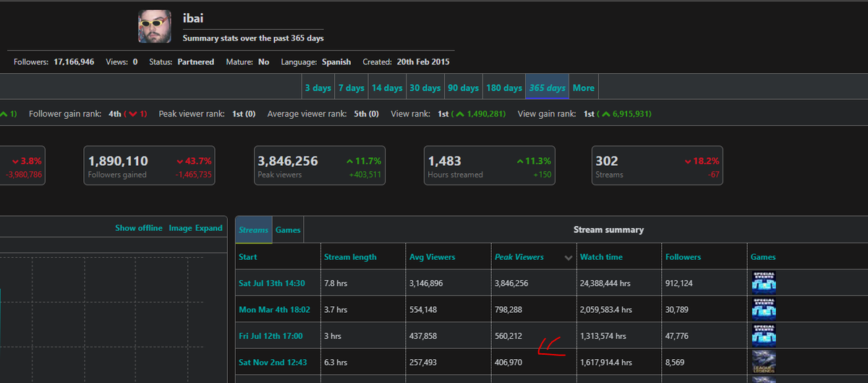Image resolution: width=868 pixels, height=383 pixels.
Task: Open the Mon Mar 4th 18:02 stream
Action: coord(274,309)
